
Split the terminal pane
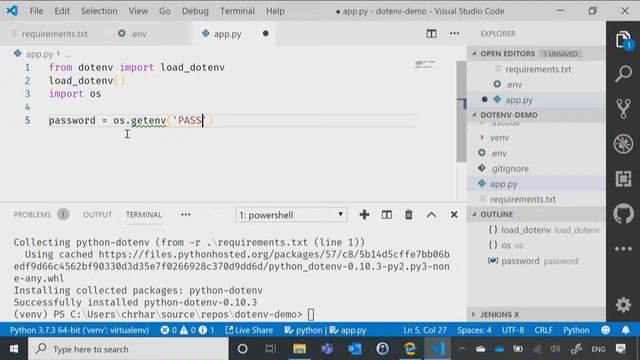click(x=387, y=215)
